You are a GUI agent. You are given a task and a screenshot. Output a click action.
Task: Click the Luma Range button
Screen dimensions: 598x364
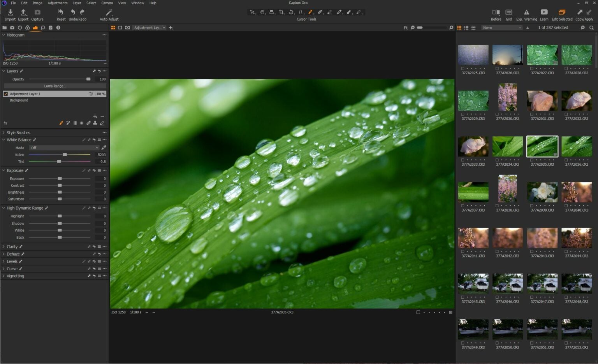(55, 86)
